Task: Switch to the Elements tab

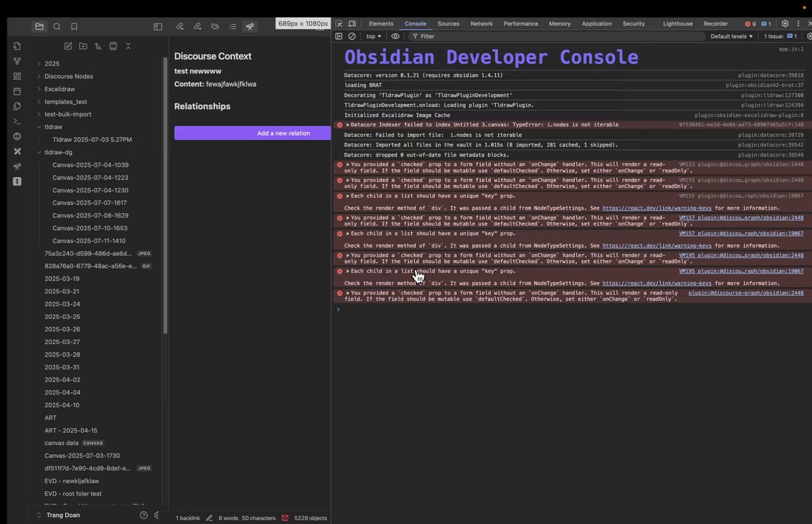Action: click(x=381, y=23)
